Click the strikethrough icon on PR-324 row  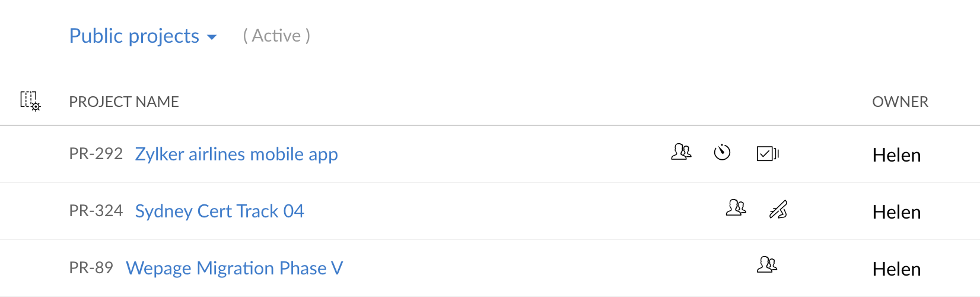pos(778,210)
